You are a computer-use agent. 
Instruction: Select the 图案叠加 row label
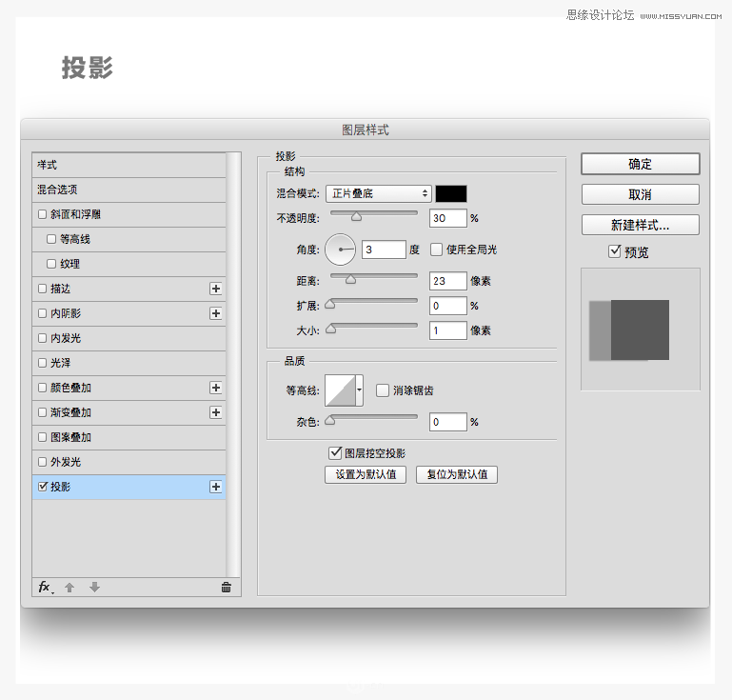71,437
